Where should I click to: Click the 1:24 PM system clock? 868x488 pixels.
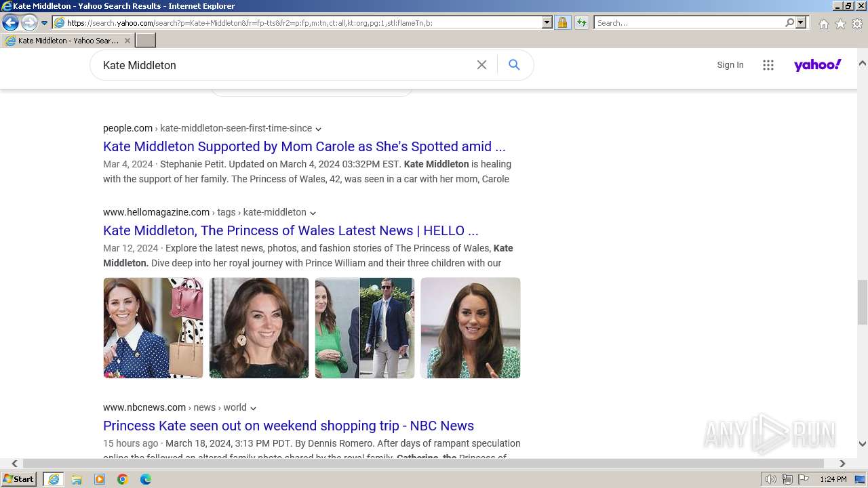tap(833, 479)
